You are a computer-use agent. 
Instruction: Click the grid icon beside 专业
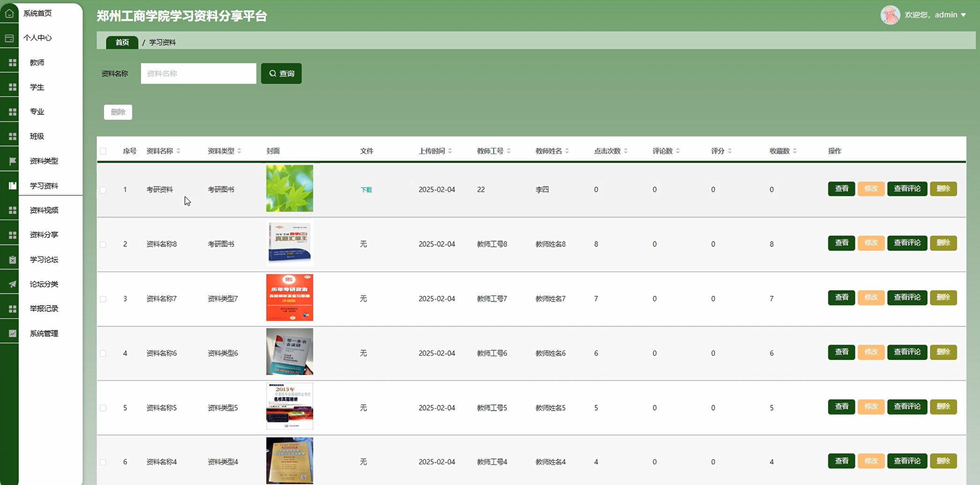13,112
